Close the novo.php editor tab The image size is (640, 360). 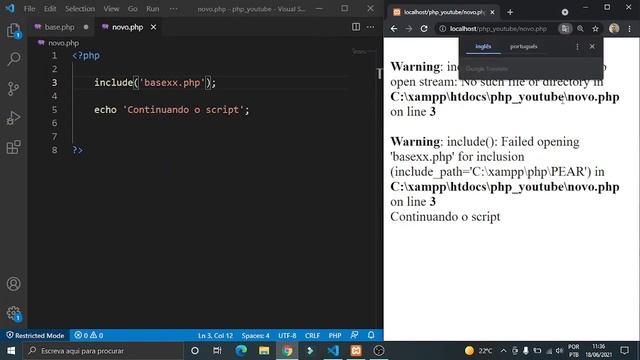tap(153, 27)
